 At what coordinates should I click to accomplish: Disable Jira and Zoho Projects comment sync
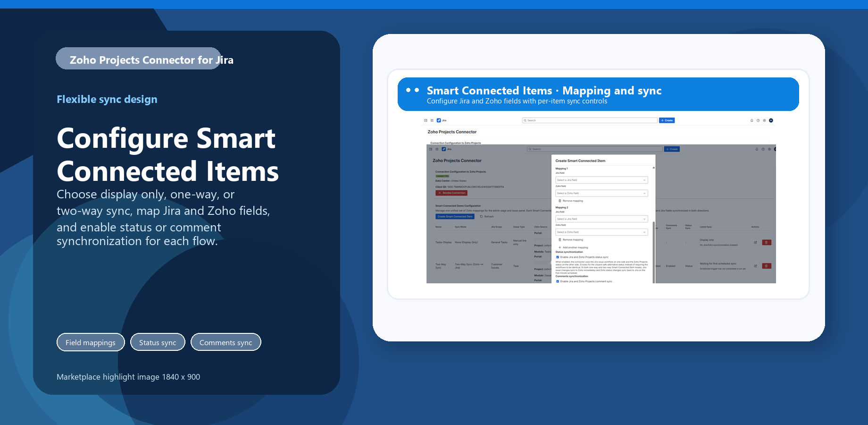pos(558,281)
